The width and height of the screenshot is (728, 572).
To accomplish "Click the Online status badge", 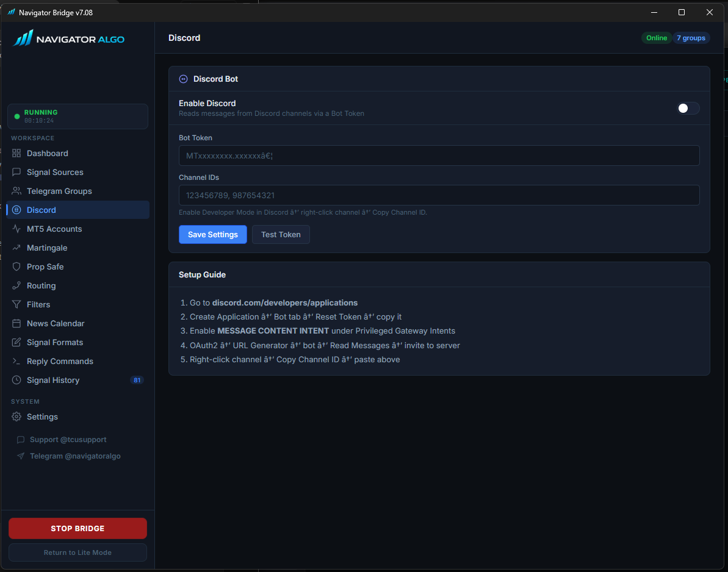I will pos(657,38).
